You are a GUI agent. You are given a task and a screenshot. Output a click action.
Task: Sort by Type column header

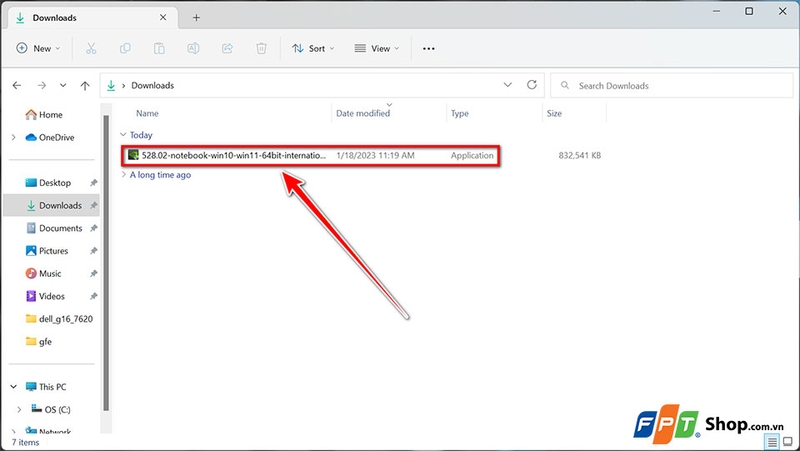coord(459,113)
